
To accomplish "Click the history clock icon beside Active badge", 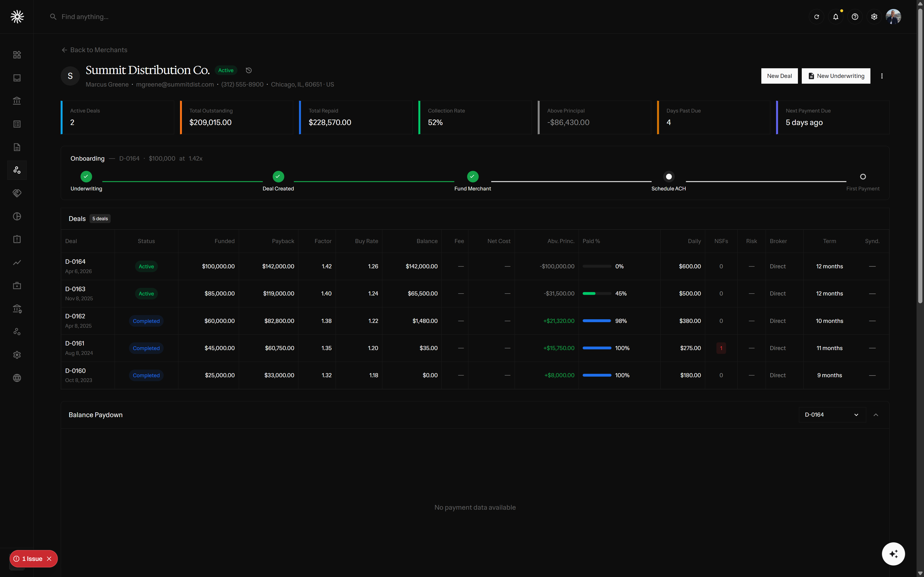I will pyautogui.click(x=248, y=70).
